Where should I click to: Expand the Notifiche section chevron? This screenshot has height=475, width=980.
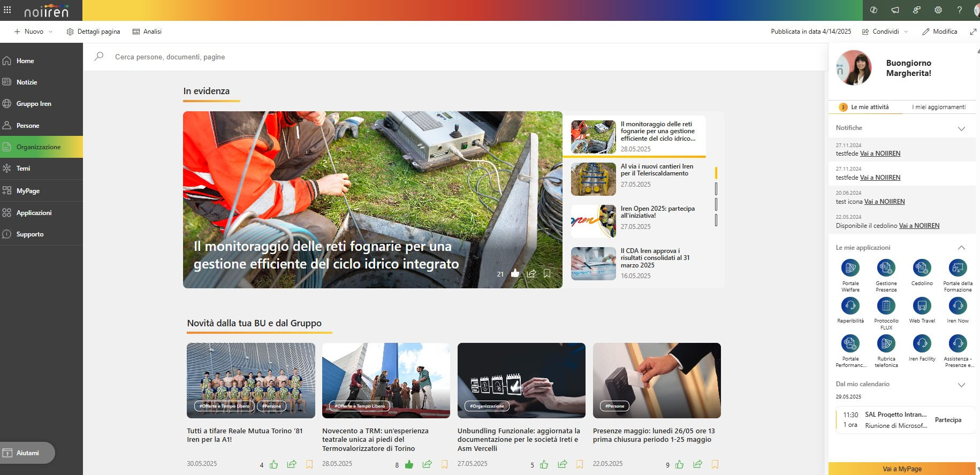[961, 128]
